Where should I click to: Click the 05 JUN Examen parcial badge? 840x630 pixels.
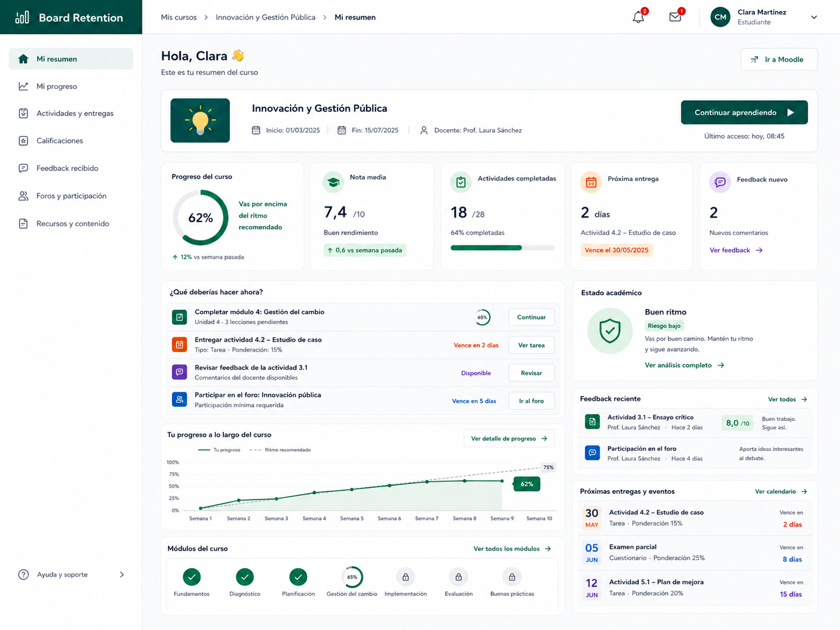pyautogui.click(x=592, y=553)
